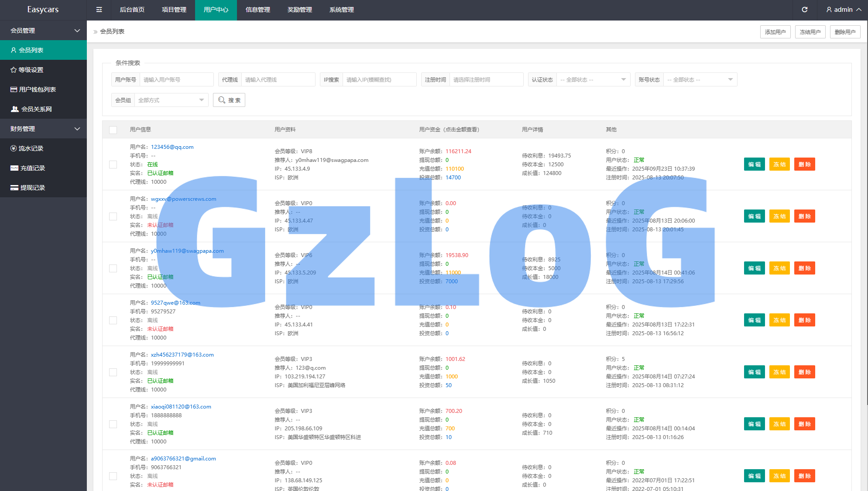
Task: Open 会员列表 via its person icon
Action: click(14, 50)
